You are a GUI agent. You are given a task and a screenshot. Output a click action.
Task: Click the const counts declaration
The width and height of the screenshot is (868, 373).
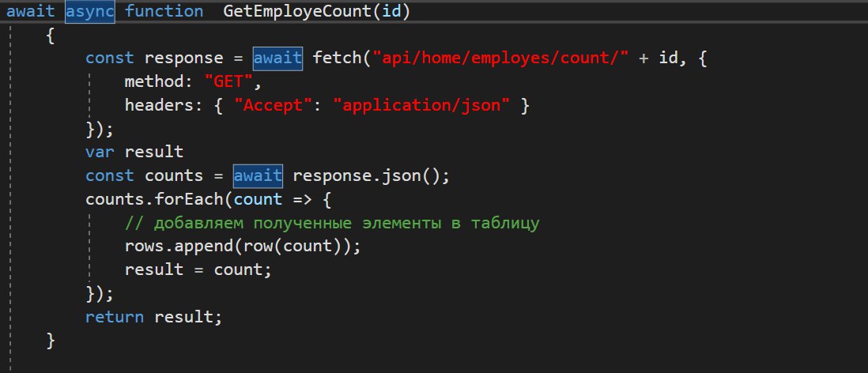point(145,175)
